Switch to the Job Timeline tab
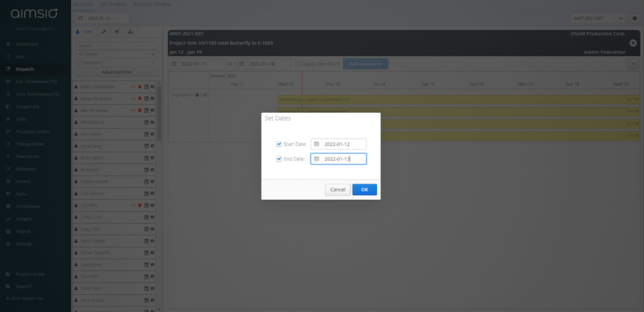Viewport: 644px width, 312px height. pos(112,5)
